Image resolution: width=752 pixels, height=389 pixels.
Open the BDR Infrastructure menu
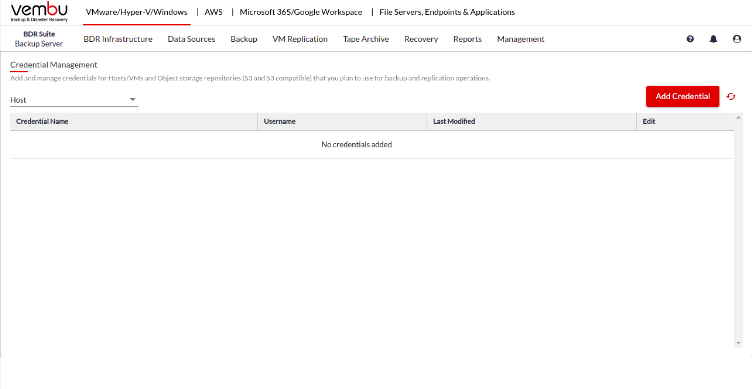point(118,39)
